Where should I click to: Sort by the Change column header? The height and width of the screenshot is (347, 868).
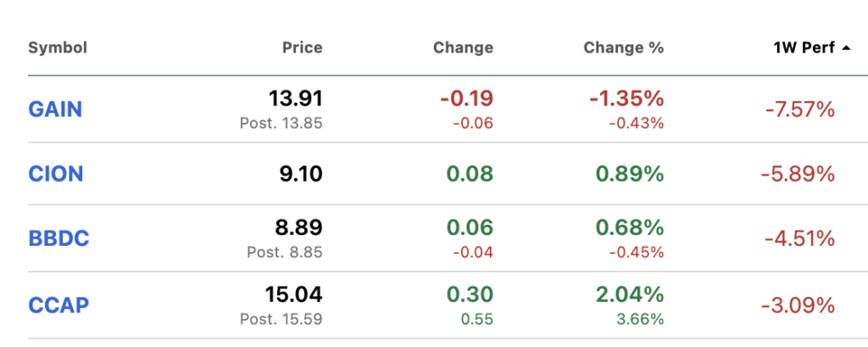pos(464,48)
